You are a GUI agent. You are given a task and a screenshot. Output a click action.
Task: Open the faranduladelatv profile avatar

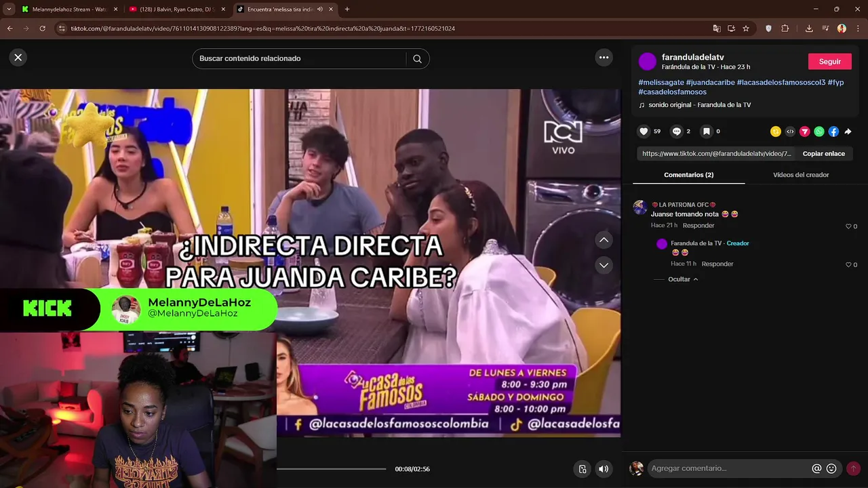tap(648, 62)
